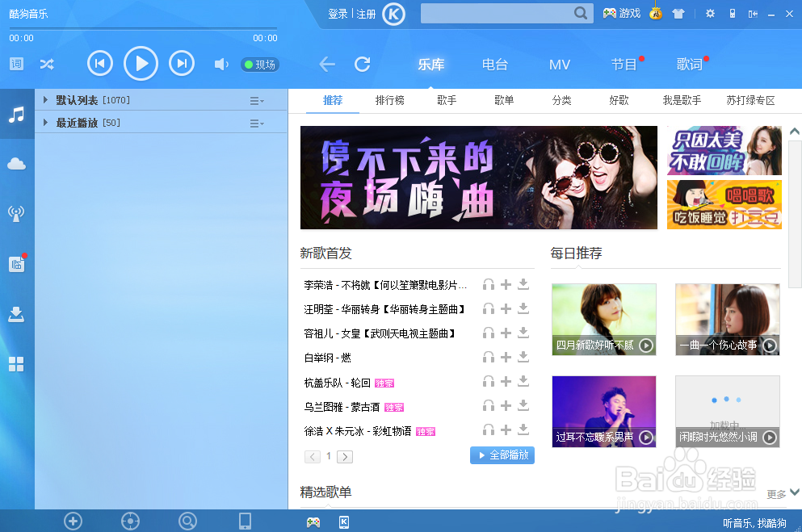Screen dimensions: 802x532
Task: Add 杭盖乐队 - 轮回 to playlist
Action: [506, 381]
